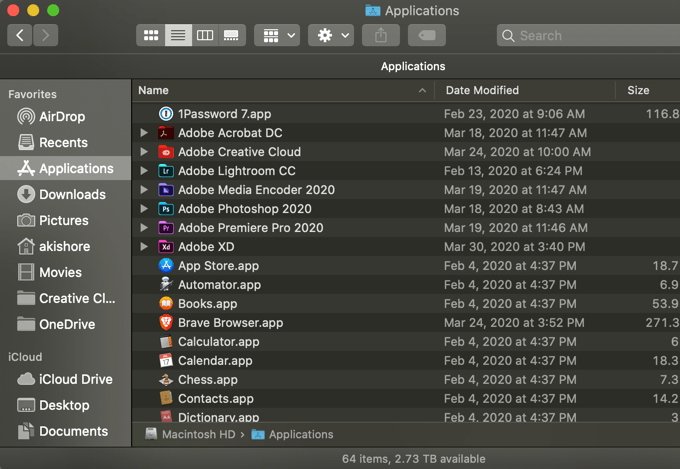Expand the Adobe Premiere Pro 2020 folder
Image resolution: width=680 pixels, height=469 pixels.
144,228
